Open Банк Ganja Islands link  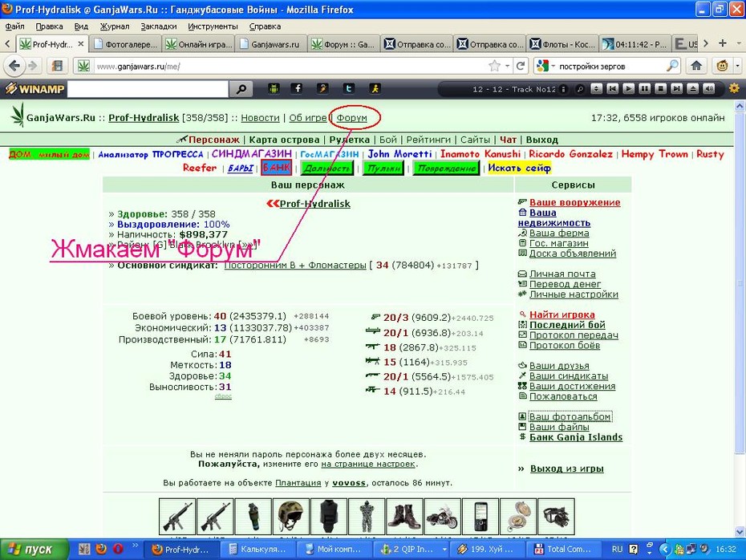tap(576, 436)
